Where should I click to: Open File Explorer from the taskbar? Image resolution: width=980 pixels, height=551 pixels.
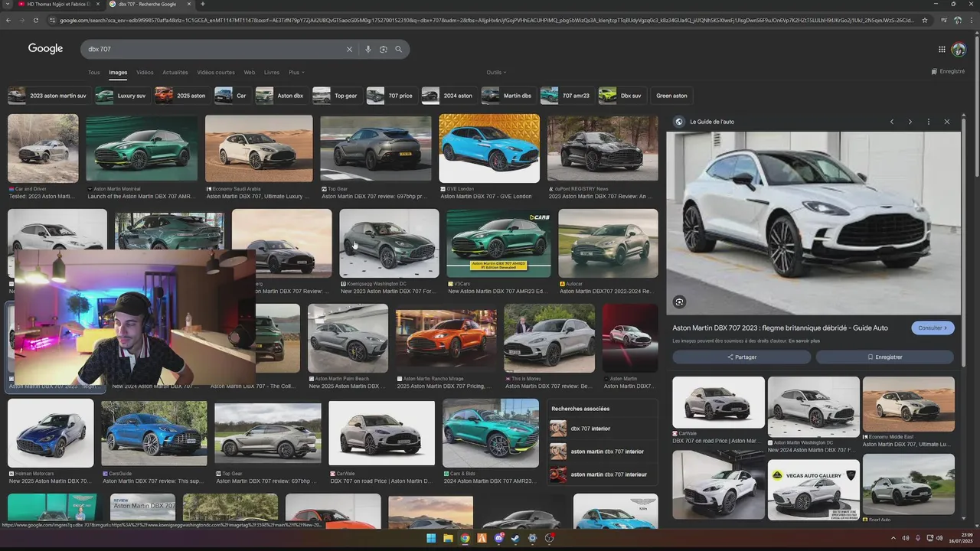coord(448,538)
